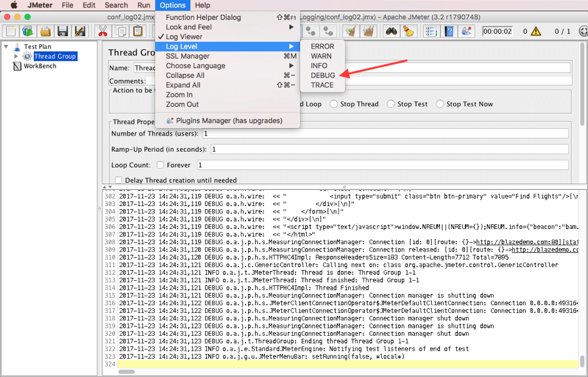Screen dimensions: 588x377
Task: Click the yellow warning triangle error indicator
Action: [x=536, y=31]
